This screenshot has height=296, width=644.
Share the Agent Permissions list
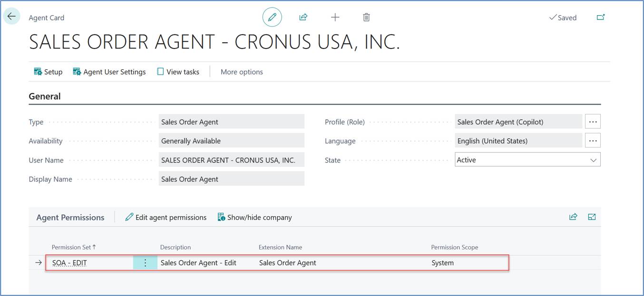coord(573,217)
